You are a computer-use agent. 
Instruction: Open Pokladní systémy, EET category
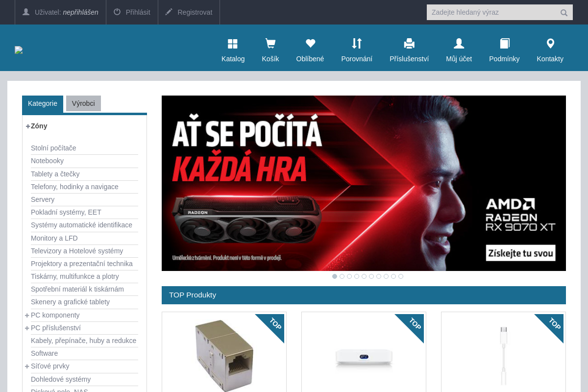pos(66,212)
